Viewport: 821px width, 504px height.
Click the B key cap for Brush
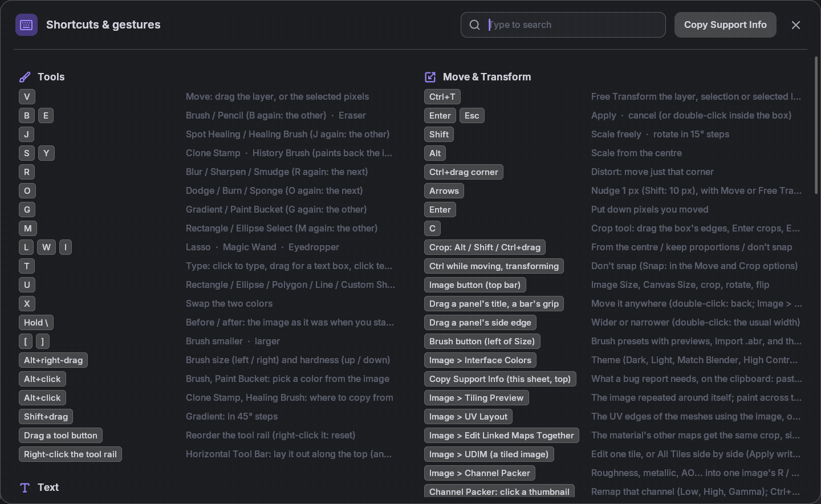27,116
